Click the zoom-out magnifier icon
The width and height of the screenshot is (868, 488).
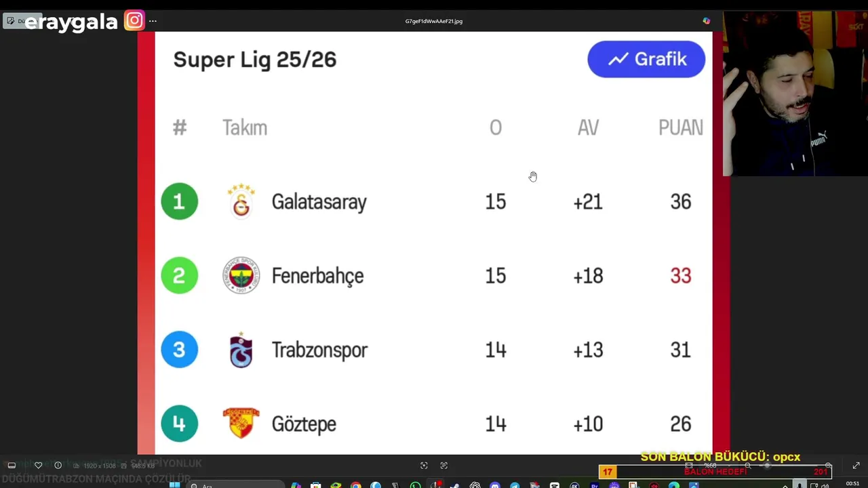[x=747, y=466]
